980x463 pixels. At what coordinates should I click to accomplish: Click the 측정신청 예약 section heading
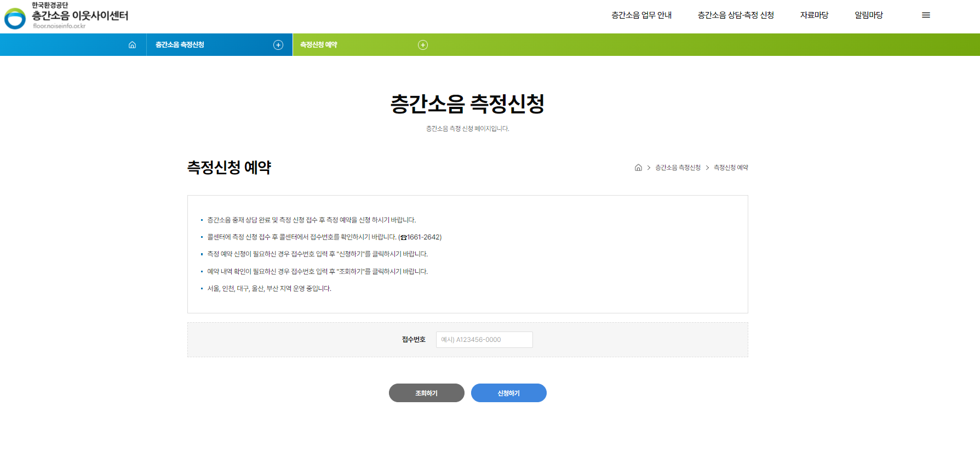(x=229, y=167)
